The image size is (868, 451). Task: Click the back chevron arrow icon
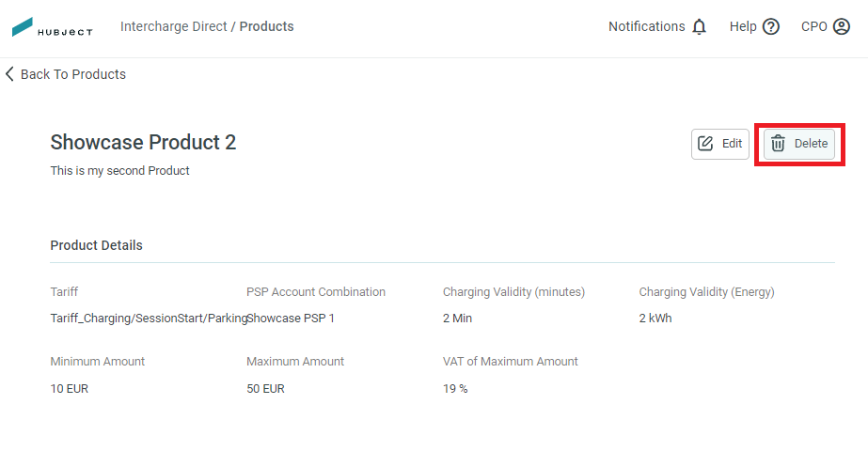point(9,74)
